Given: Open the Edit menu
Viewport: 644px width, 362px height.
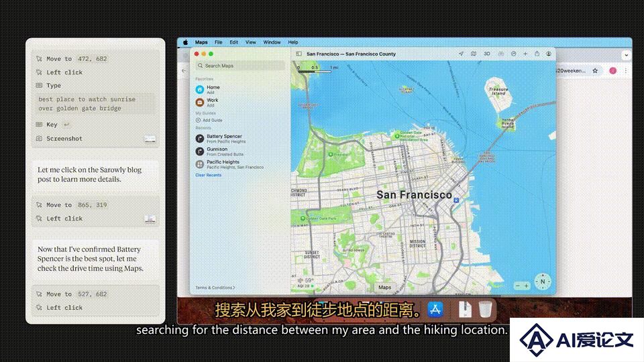Looking at the screenshot, I should [233, 42].
